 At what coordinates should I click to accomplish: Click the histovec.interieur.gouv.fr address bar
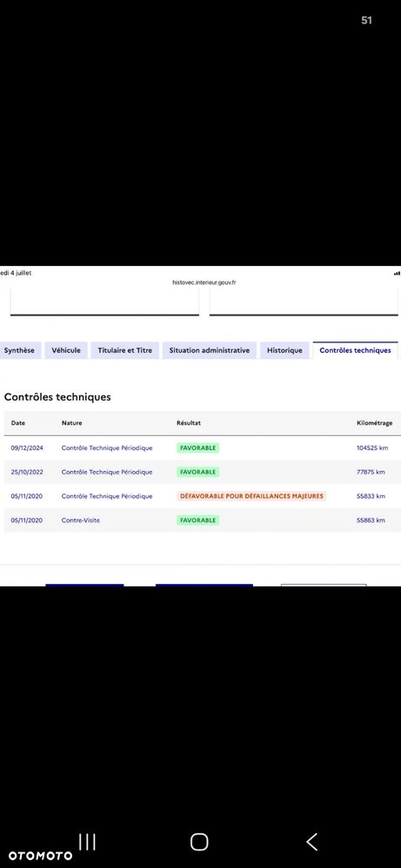[204, 282]
